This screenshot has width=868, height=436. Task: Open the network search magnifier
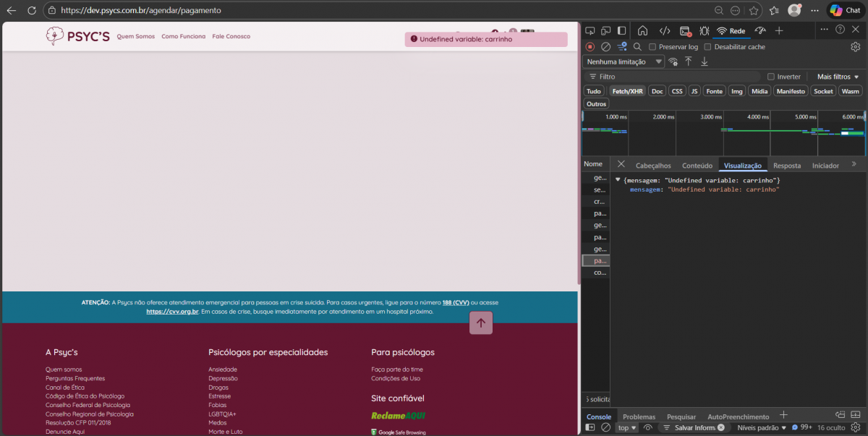(637, 47)
